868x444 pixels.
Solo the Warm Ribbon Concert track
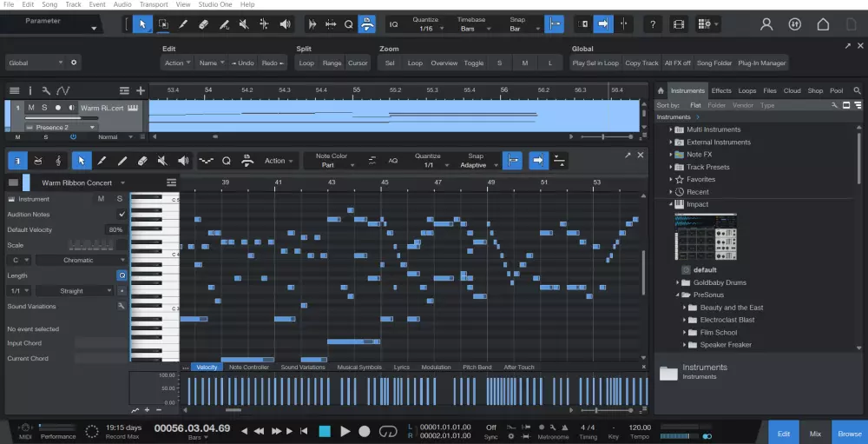tap(44, 108)
